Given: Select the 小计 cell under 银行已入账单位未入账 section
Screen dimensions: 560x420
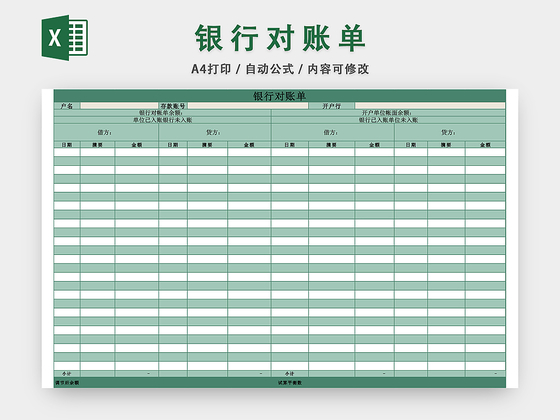Looking at the screenshot, I should [x=290, y=374].
